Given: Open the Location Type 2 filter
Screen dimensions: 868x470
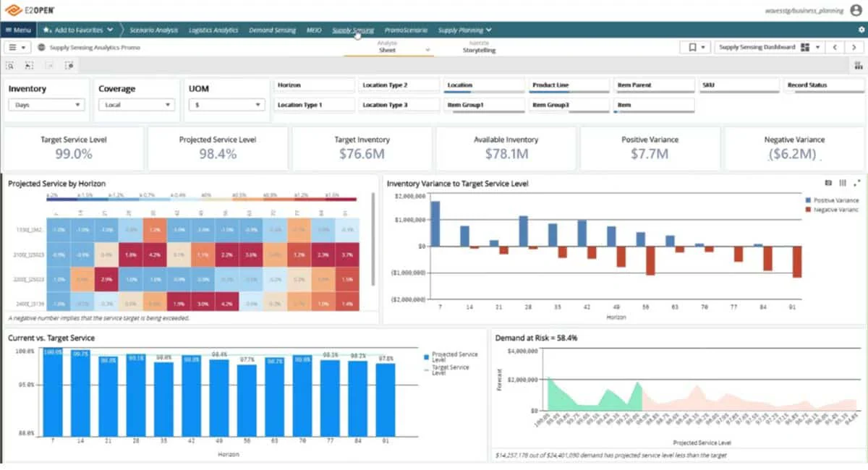Looking at the screenshot, I should [x=399, y=85].
